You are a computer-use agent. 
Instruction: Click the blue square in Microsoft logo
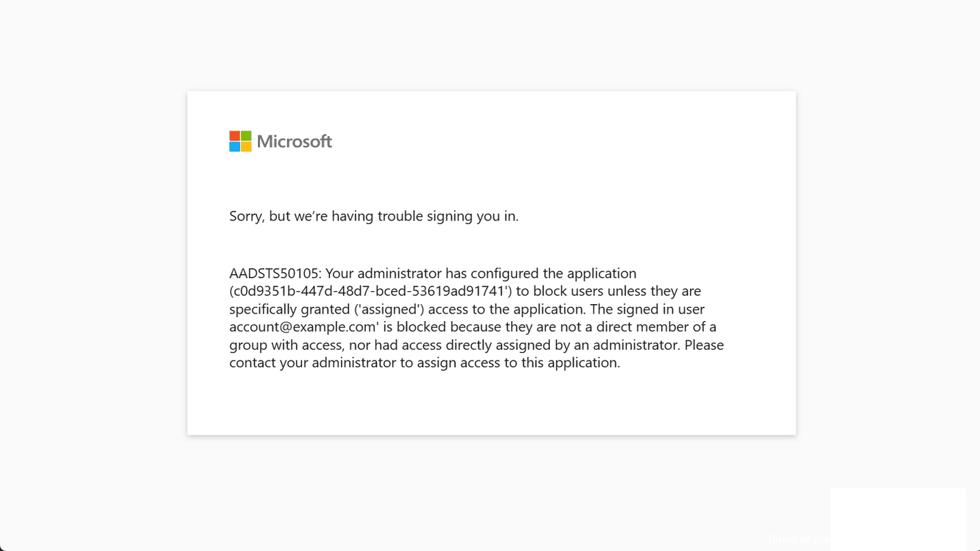(235, 147)
